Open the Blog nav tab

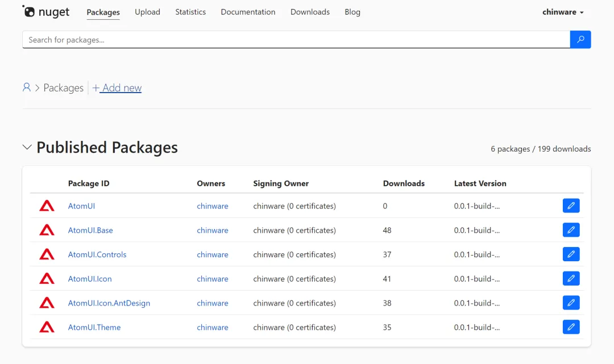point(352,12)
